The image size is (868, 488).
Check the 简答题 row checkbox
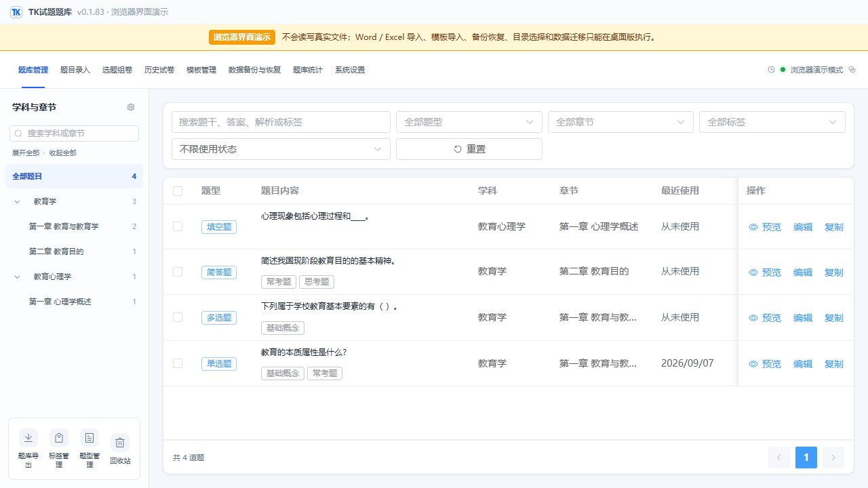[178, 272]
